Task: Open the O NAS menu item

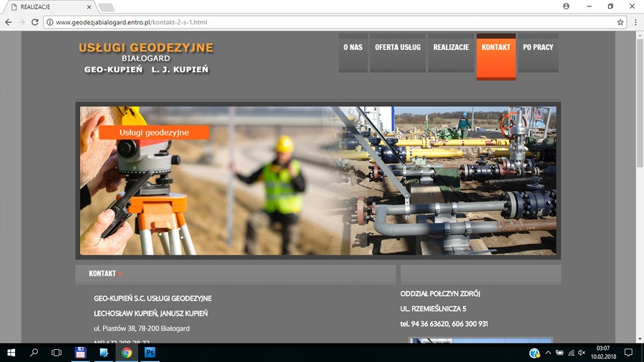Action: (x=353, y=47)
